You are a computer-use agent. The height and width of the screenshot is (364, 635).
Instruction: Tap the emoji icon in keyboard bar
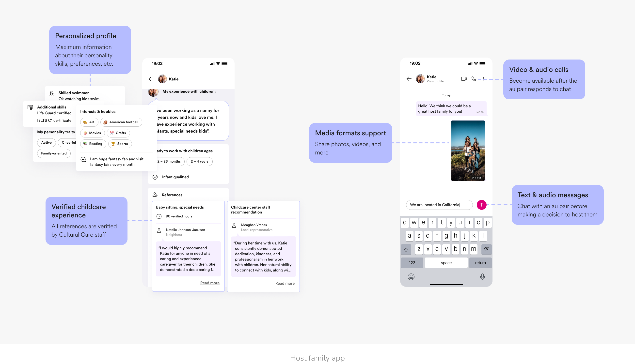pyautogui.click(x=411, y=277)
